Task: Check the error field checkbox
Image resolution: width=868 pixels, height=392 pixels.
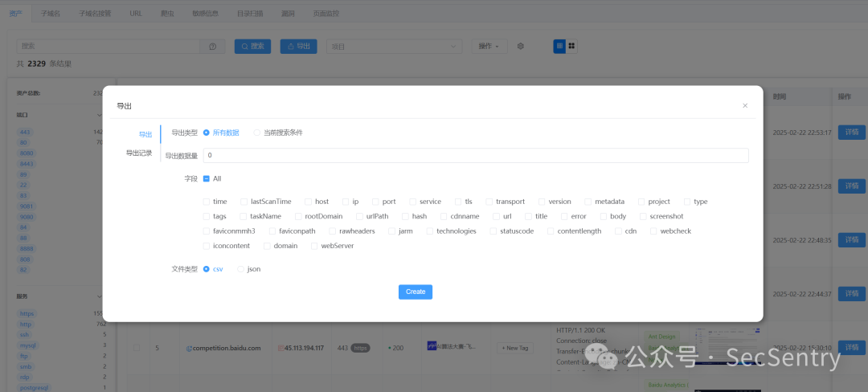Action: [x=564, y=216]
